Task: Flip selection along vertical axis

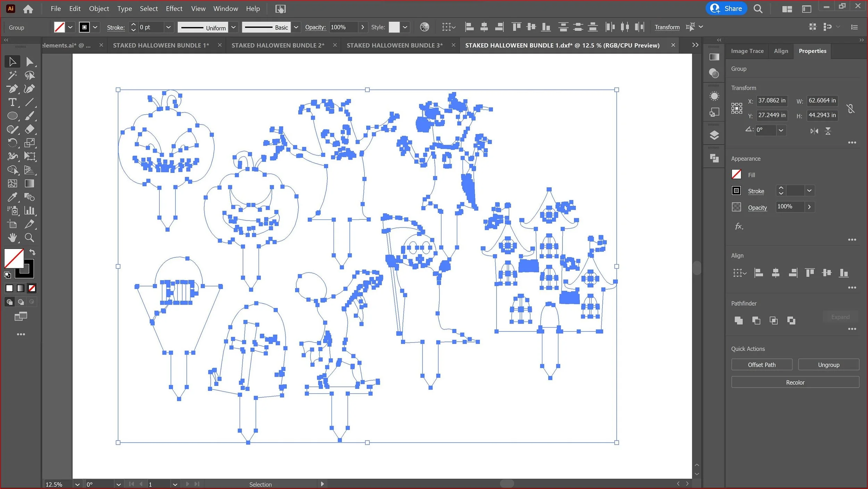Action: (x=828, y=131)
